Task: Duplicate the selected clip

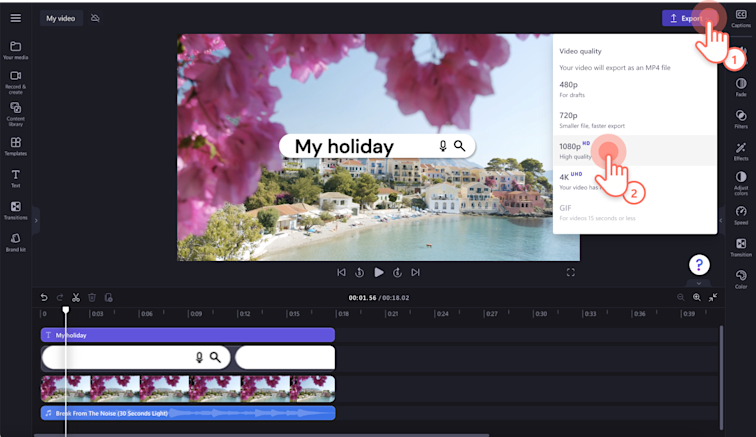Action: coord(108,297)
